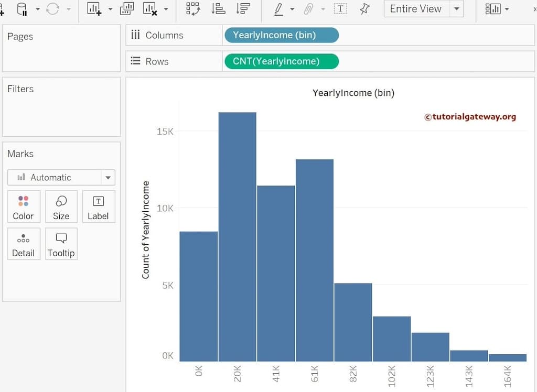Sort bars descending
This screenshot has height=392, width=537.
(x=243, y=9)
